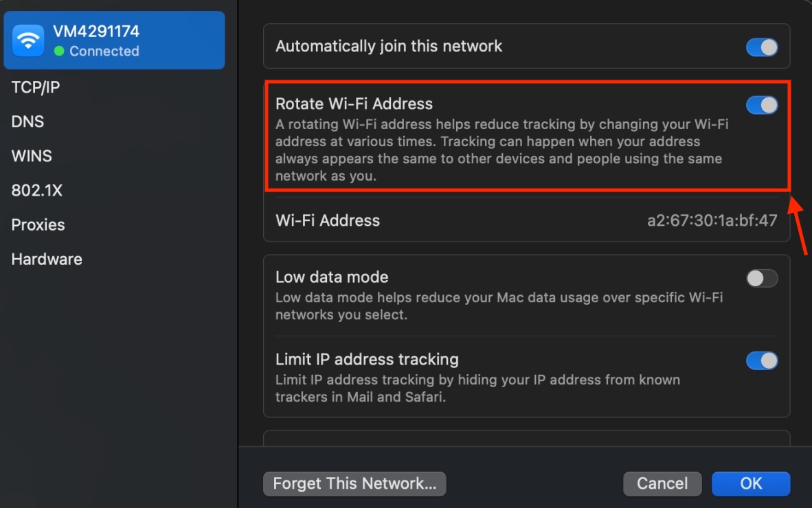Open the 802.1X settings section
The image size is (812, 508).
coord(37,190)
